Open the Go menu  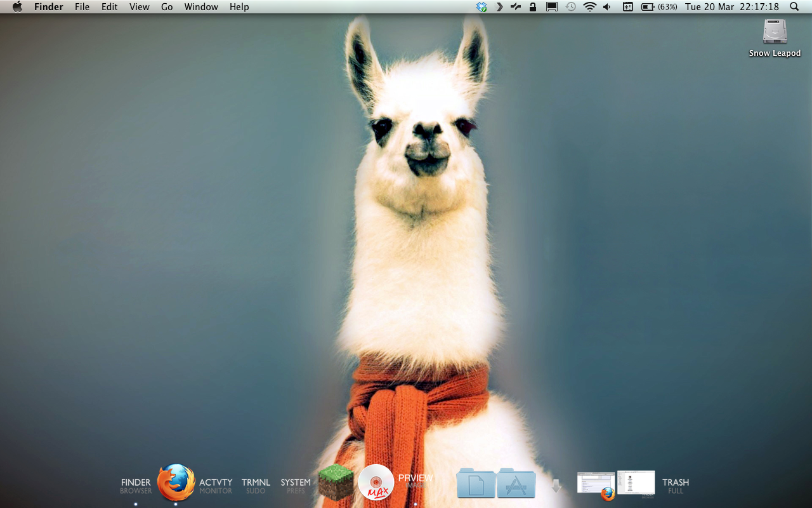click(x=167, y=7)
